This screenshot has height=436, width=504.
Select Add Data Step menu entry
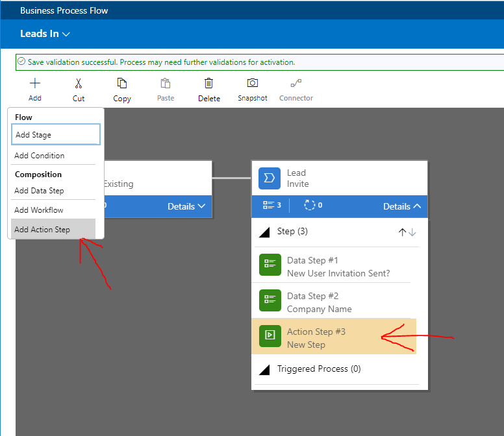pos(40,191)
